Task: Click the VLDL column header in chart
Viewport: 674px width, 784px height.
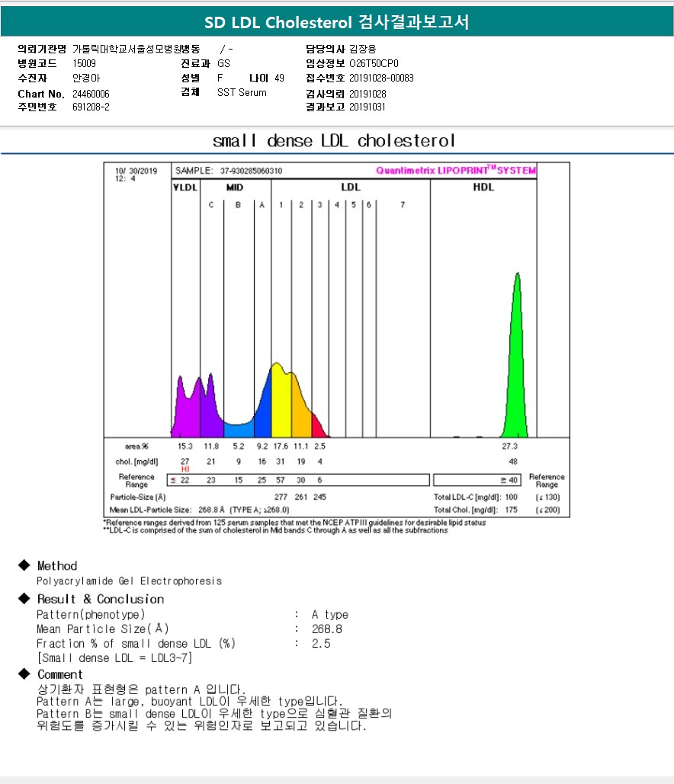Action: tap(185, 187)
